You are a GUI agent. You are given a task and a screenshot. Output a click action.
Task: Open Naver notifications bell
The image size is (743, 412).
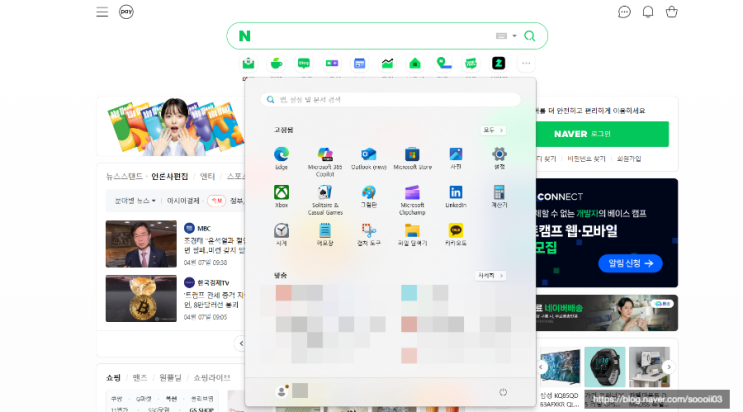(x=648, y=12)
